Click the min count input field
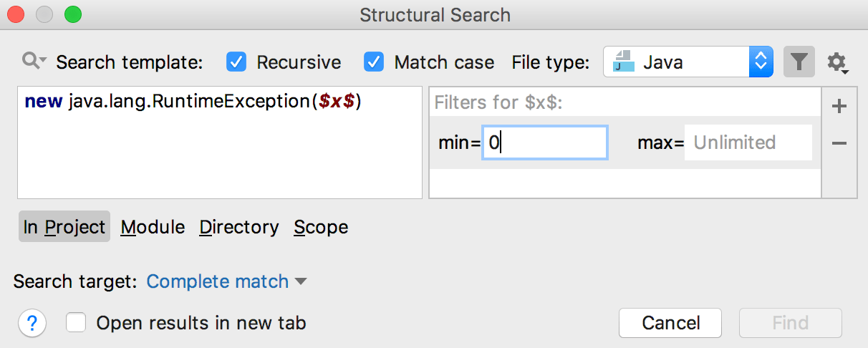 [x=545, y=142]
